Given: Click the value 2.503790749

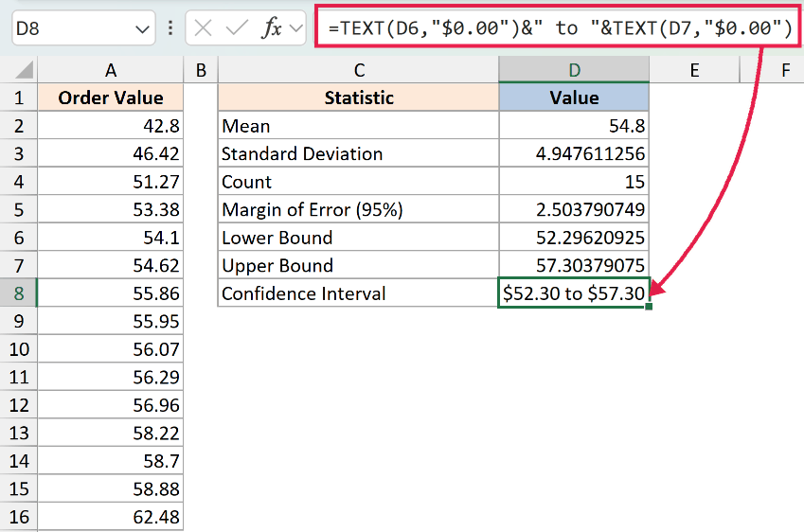Looking at the screenshot, I should click(574, 209).
